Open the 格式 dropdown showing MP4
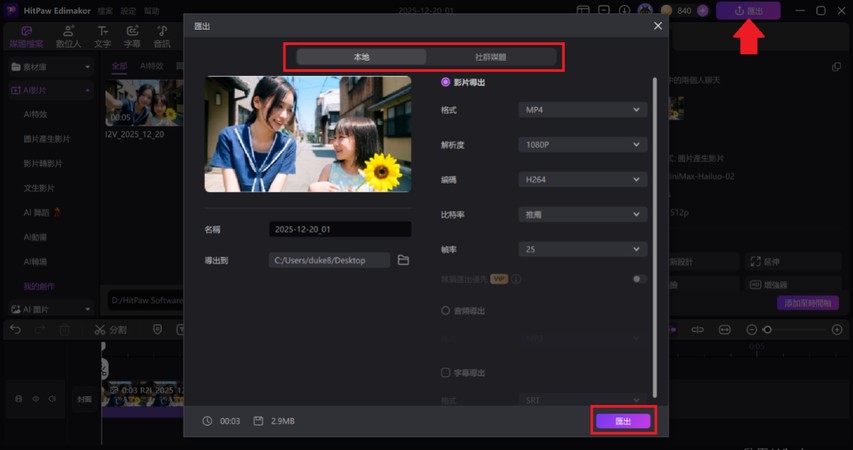This screenshot has height=450, width=853. (x=583, y=110)
